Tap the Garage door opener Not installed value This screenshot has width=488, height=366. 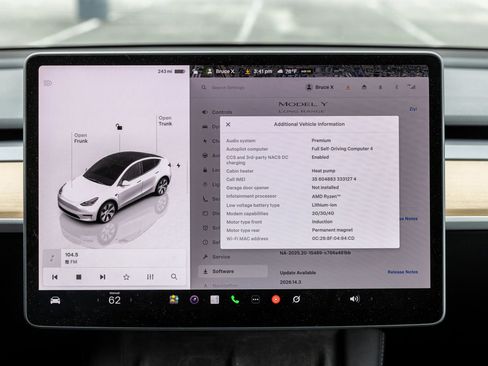click(325, 188)
